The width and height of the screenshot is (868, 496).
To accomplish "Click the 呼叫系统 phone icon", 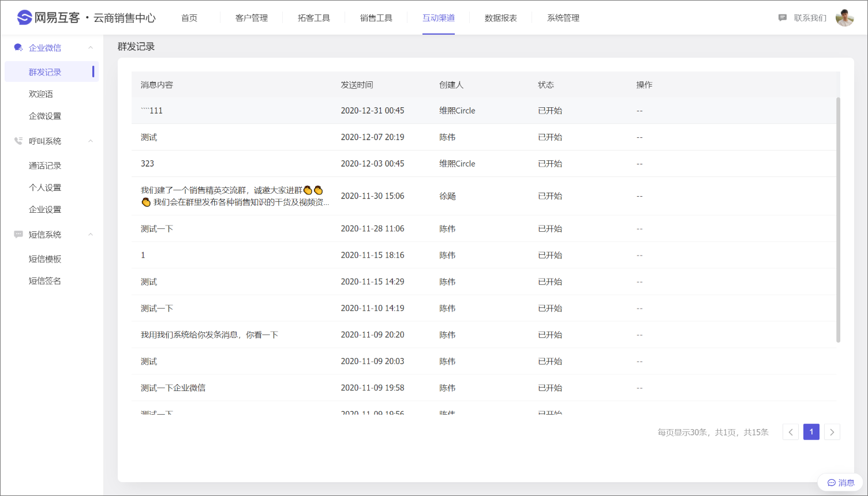I will [18, 141].
